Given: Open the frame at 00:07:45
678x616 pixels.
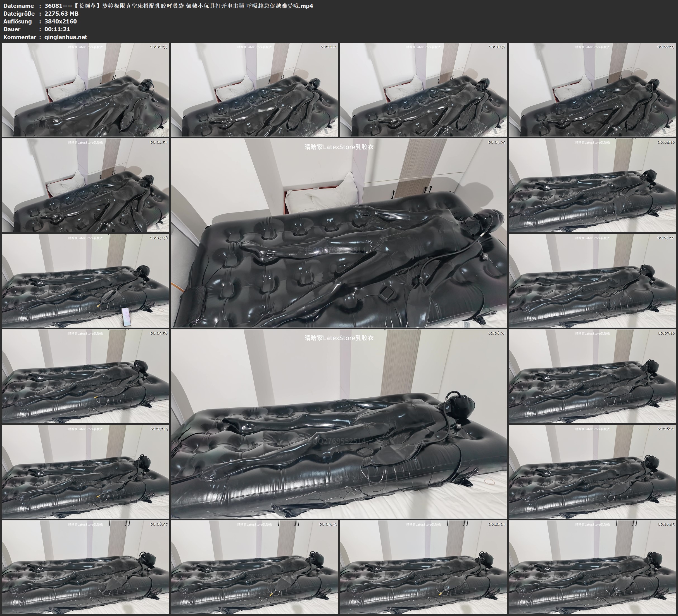Looking at the screenshot, I should 85,471.
